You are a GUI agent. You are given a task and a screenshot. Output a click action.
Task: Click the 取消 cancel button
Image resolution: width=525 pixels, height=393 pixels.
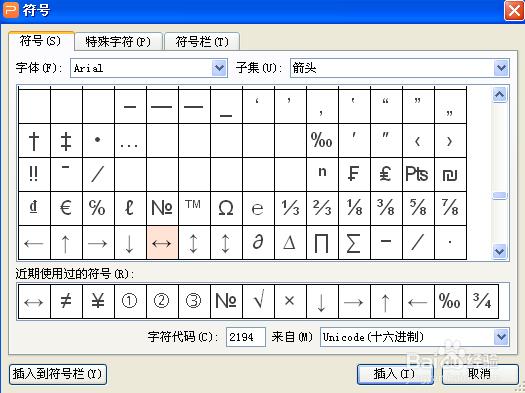tap(480, 374)
